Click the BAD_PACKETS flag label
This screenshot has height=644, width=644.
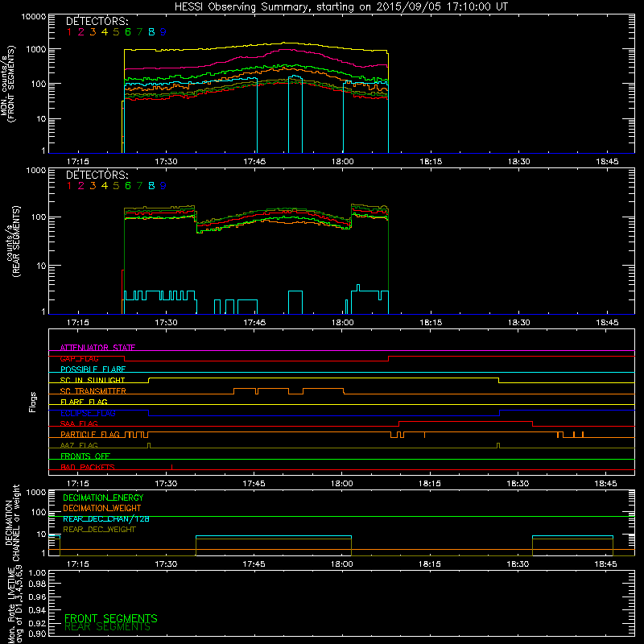pos(88,467)
